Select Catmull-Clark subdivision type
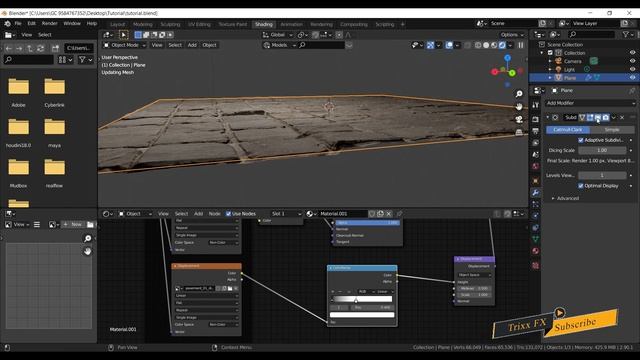The width and height of the screenshot is (640, 360). pyautogui.click(x=568, y=129)
